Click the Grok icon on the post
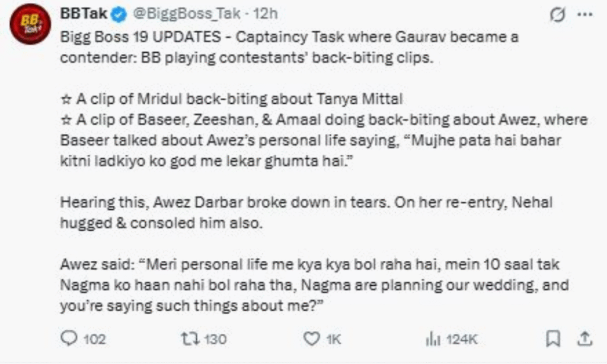 coord(557,14)
